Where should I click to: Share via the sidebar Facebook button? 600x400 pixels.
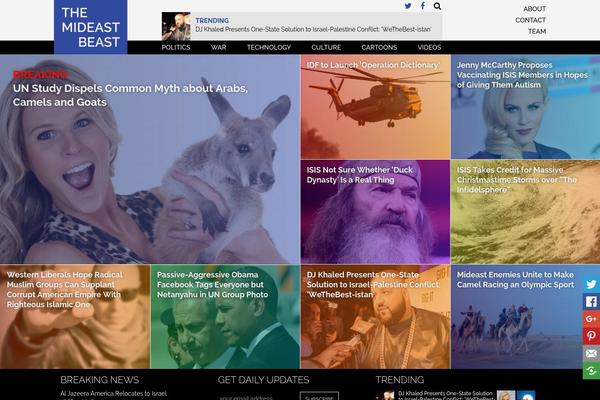591,302
